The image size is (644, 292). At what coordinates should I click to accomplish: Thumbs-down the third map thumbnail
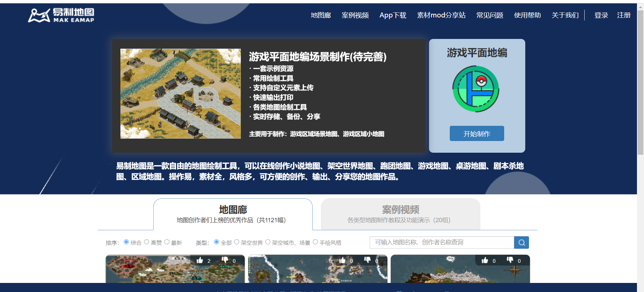coord(510,260)
